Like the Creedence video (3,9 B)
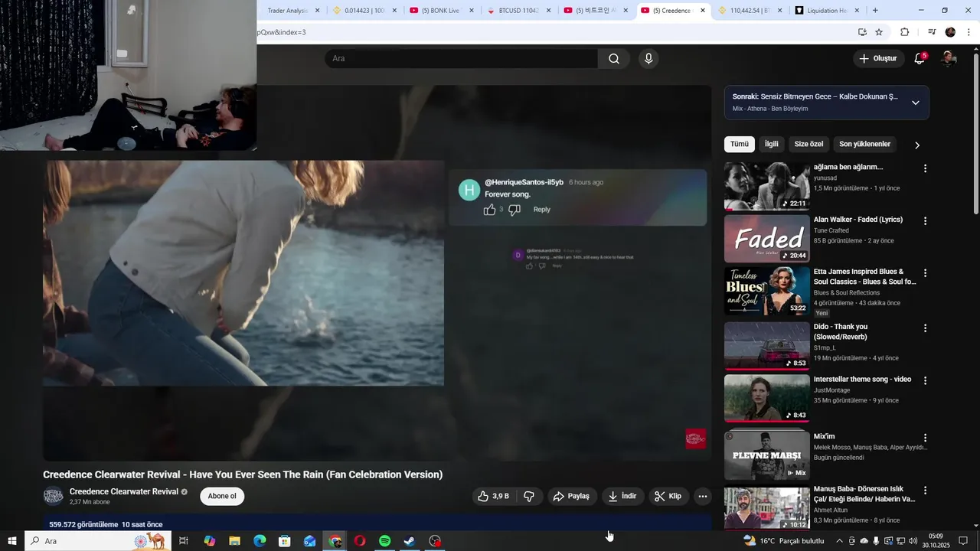The width and height of the screenshot is (980, 551). coord(493,497)
